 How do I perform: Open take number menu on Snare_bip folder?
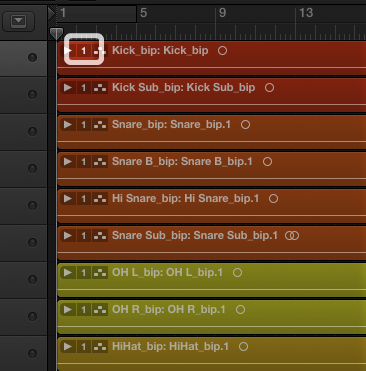[x=84, y=125]
